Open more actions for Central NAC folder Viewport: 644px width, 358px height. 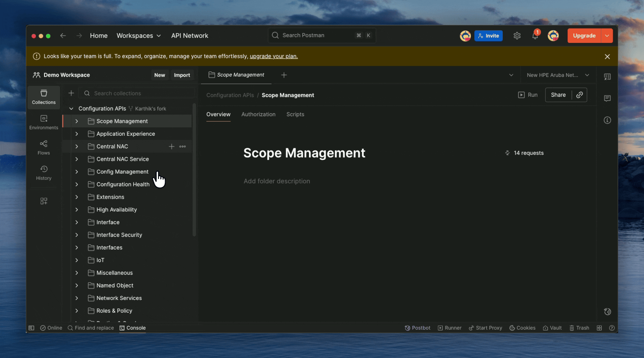[182, 146]
